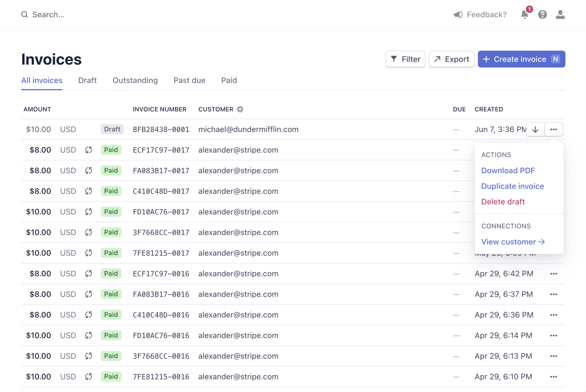Click the download arrow on the draft invoice row
The width and height of the screenshot is (586, 392).
pos(535,129)
